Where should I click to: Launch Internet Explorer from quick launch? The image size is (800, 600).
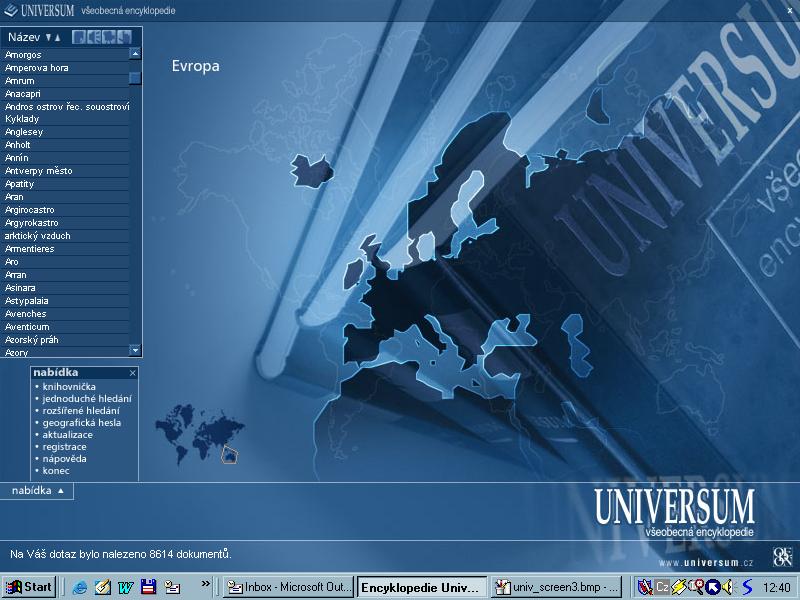(x=80, y=587)
